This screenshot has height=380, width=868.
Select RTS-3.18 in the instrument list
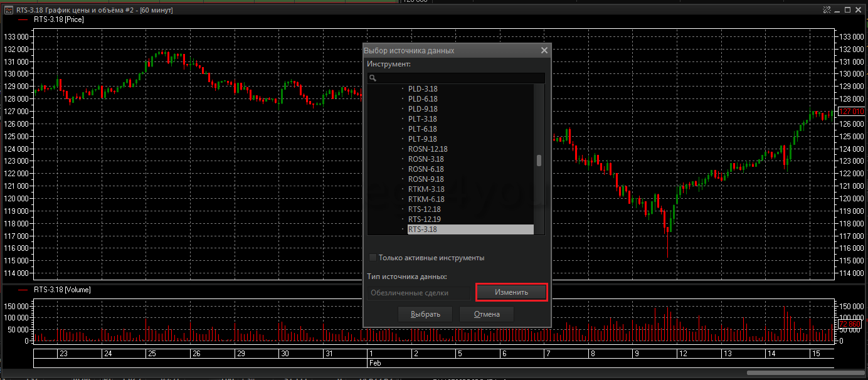point(423,230)
